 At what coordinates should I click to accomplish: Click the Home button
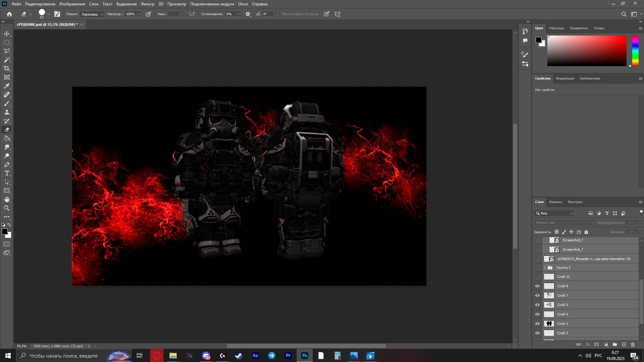[9, 14]
